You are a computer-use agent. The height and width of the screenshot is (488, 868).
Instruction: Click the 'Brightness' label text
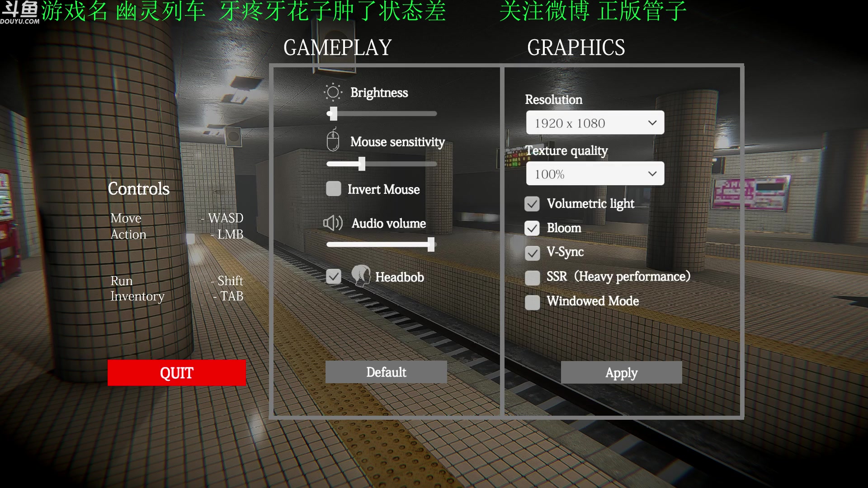click(x=379, y=93)
